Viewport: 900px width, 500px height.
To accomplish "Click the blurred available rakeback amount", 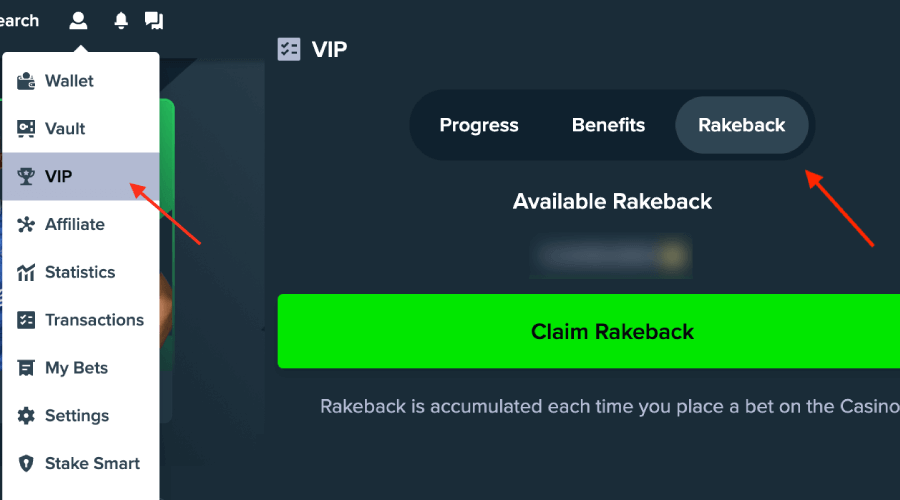I will pos(612,257).
